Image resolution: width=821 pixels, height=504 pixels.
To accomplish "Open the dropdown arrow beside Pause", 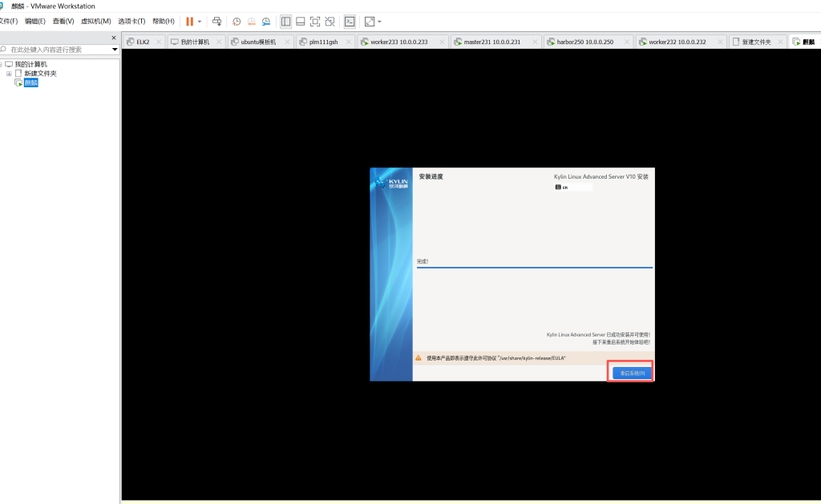I will tap(200, 22).
